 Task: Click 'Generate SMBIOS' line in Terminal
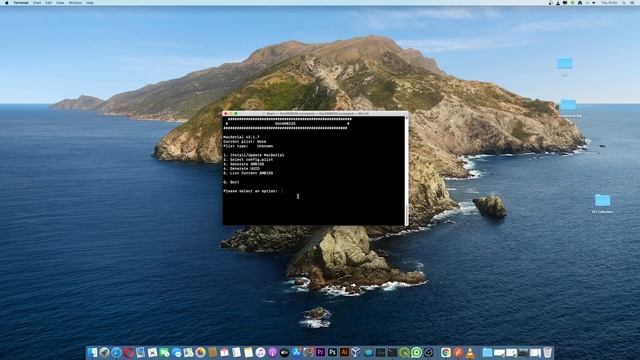pyautogui.click(x=244, y=164)
